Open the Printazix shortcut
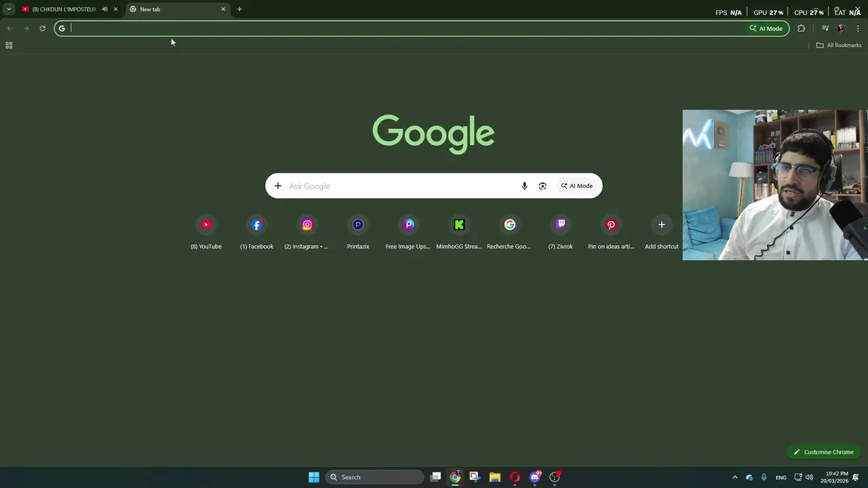The image size is (868, 488). [358, 232]
